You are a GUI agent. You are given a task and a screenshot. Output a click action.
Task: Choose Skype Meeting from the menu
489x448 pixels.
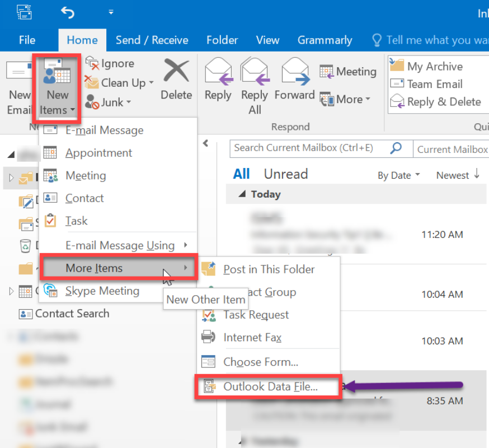pyautogui.click(x=102, y=291)
